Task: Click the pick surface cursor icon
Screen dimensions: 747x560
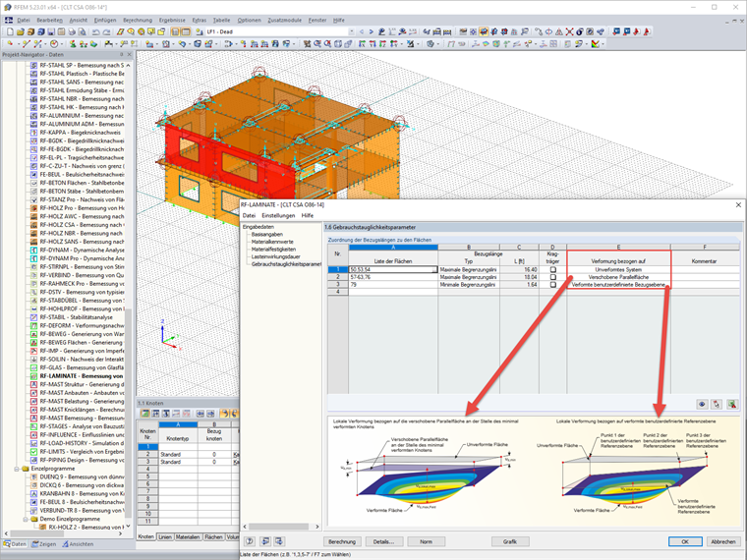Action: [717, 405]
